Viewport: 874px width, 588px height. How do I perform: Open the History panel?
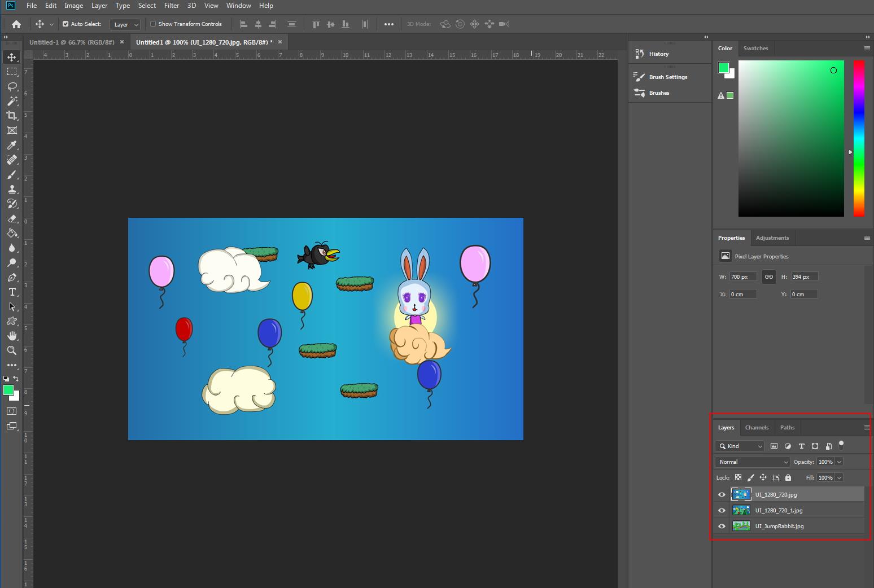[x=658, y=54]
